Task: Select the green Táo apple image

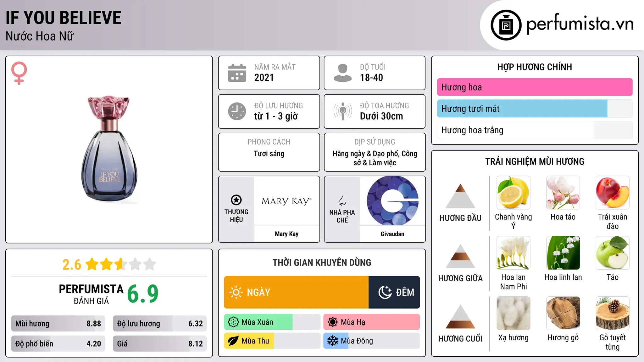Action: pyautogui.click(x=613, y=253)
